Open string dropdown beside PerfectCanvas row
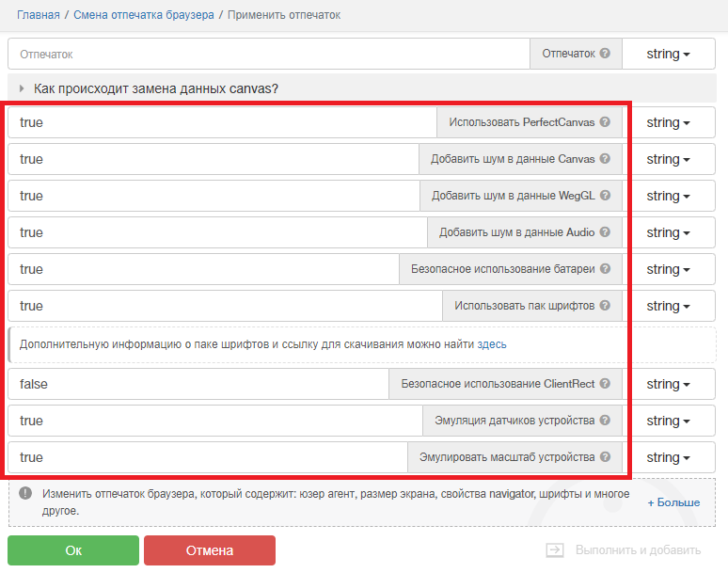Viewport: 728px width, 573px height. click(x=668, y=122)
